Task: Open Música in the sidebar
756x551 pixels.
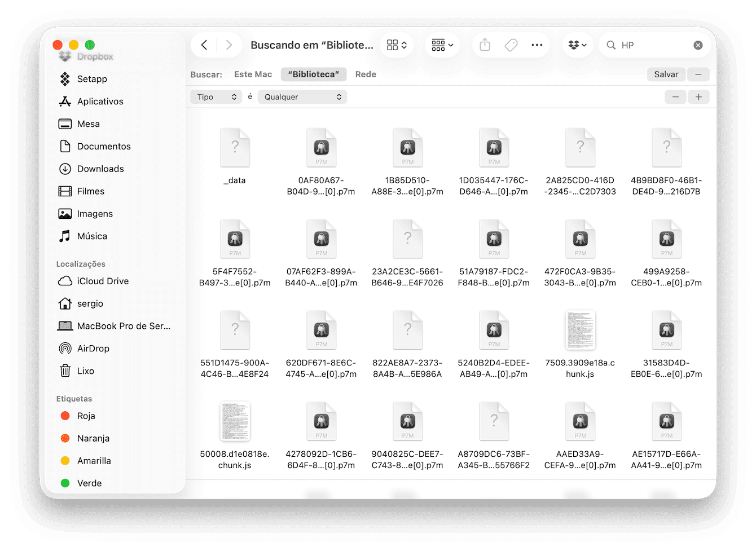Action: point(92,236)
